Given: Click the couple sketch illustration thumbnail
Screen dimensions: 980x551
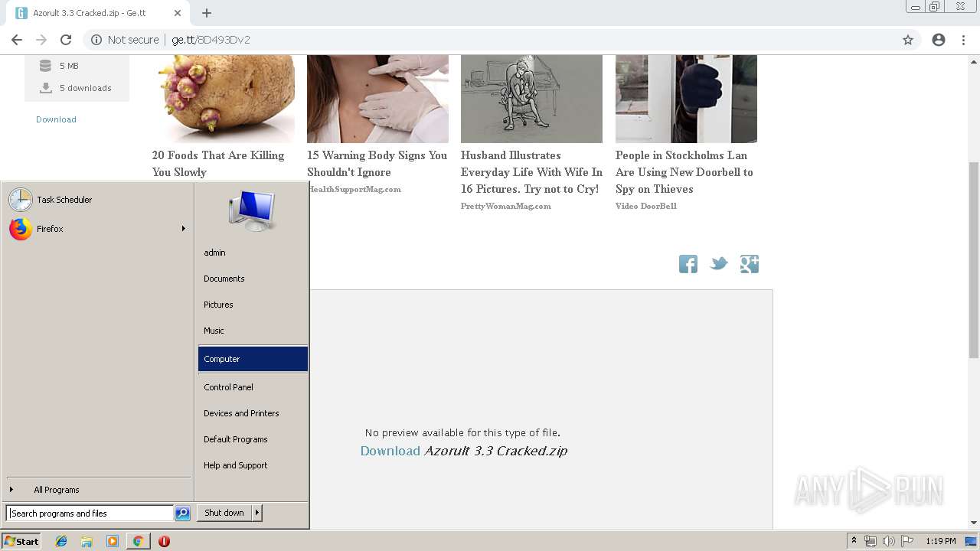Looking at the screenshot, I should point(531,99).
